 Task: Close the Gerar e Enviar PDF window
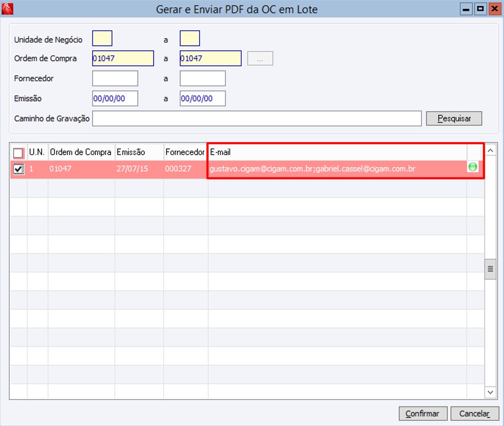pos(495,9)
